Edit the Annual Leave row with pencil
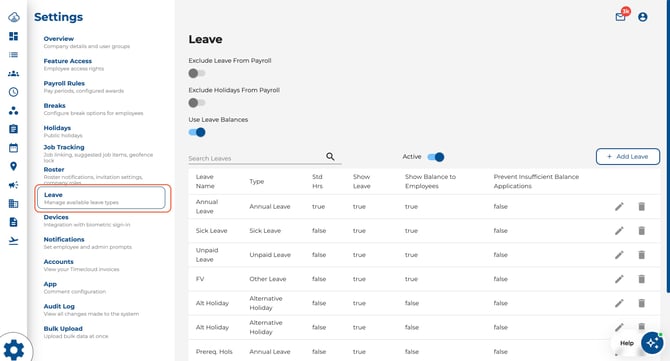 click(619, 207)
